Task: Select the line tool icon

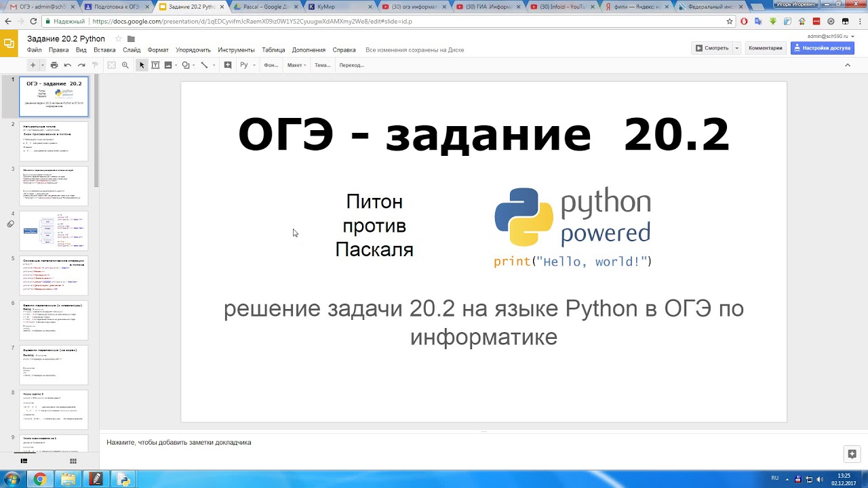Action: (204, 65)
